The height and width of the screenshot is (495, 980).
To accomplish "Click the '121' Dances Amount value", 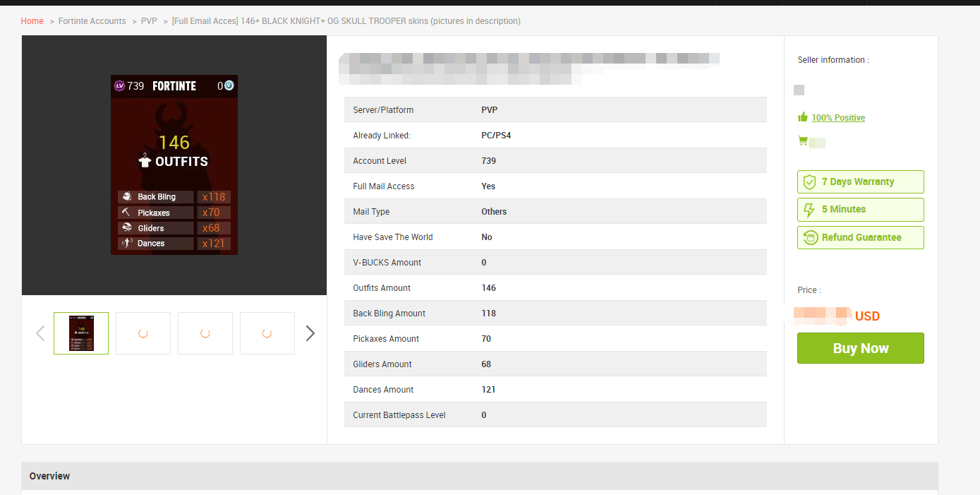I will coord(488,390).
